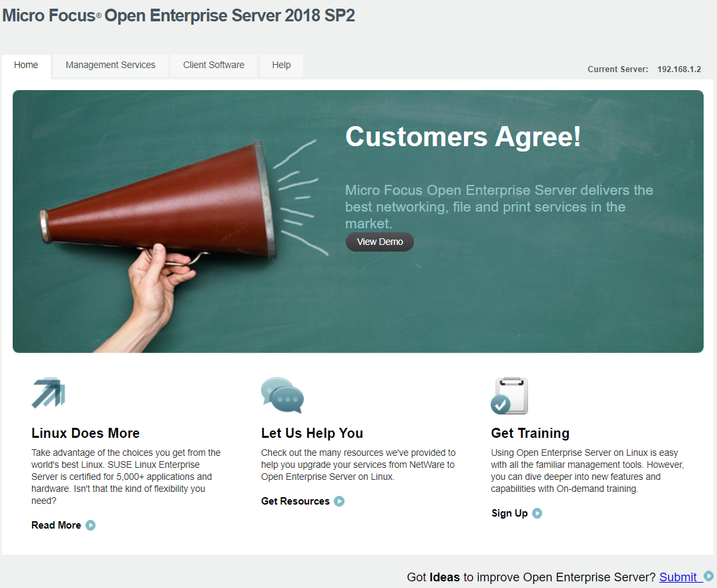Click the Customers Agree! headline

click(463, 137)
